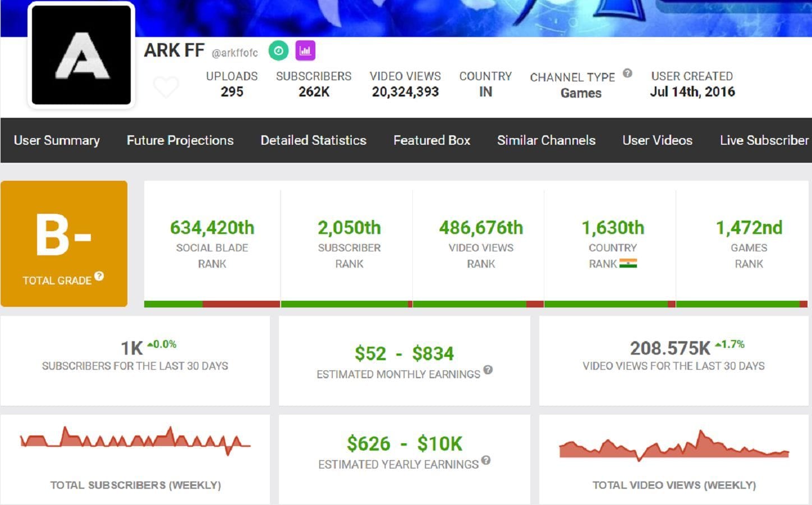Image resolution: width=812 pixels, height=505 pixels.
Task: Toggle favorite status for ARK FF channel
Action: (166, 87)
